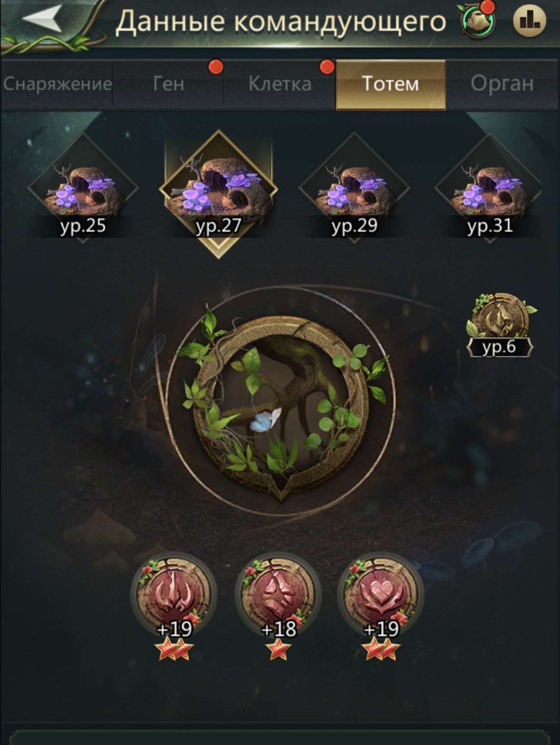Open the ур.6 leafy medallion icon
Screen dimensions: 560x745
point(502,325)
